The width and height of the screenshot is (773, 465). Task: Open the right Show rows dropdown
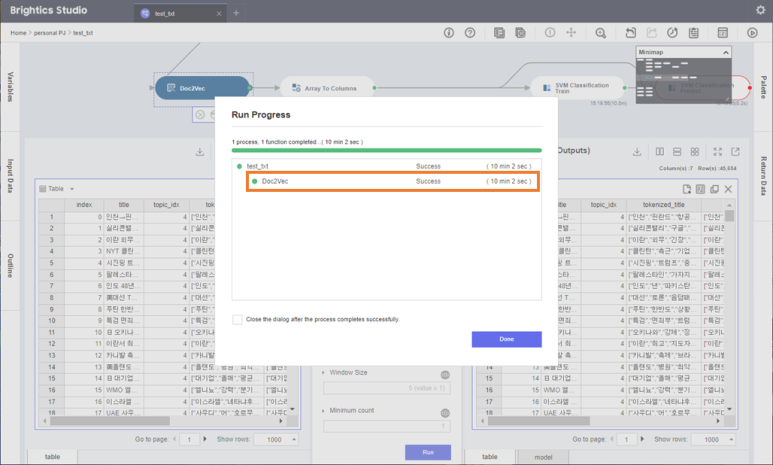pyautogui.click(x=713, y=439)
